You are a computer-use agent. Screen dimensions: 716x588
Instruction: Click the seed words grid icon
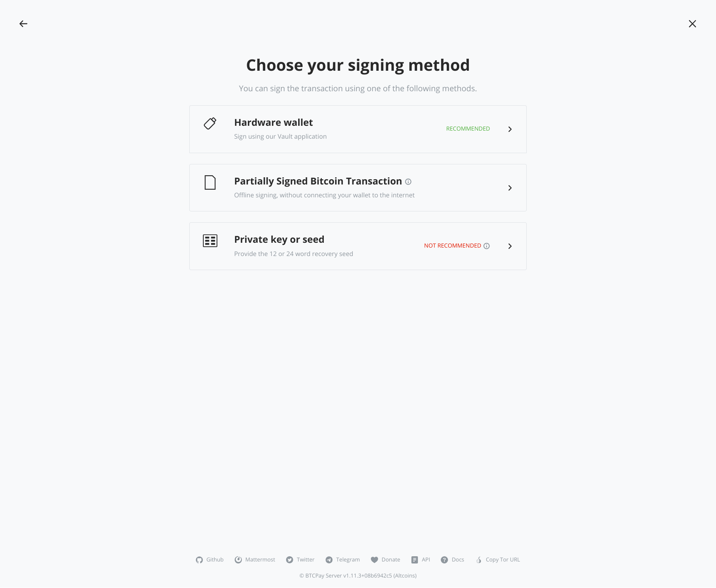pos(210,241)
